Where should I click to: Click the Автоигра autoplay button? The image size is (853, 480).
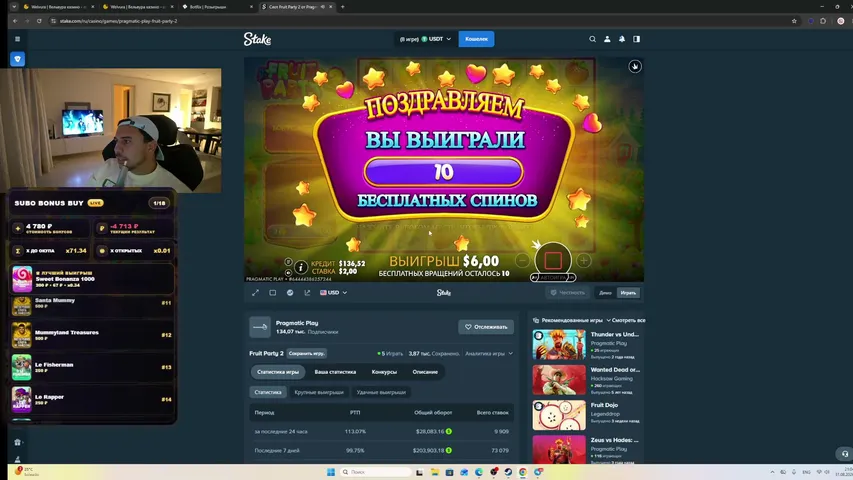pyautogui.click(x=553, y=278)
